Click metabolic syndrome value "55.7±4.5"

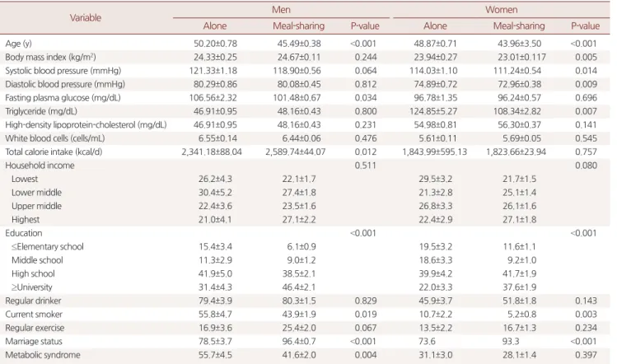point(215,355)
